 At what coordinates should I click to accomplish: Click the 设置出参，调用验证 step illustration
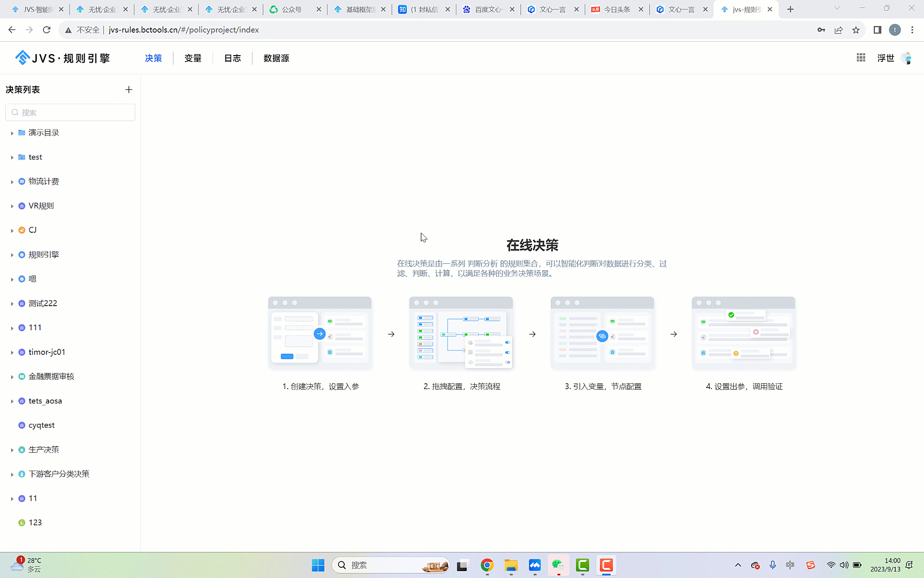click(x=743, y=333)
